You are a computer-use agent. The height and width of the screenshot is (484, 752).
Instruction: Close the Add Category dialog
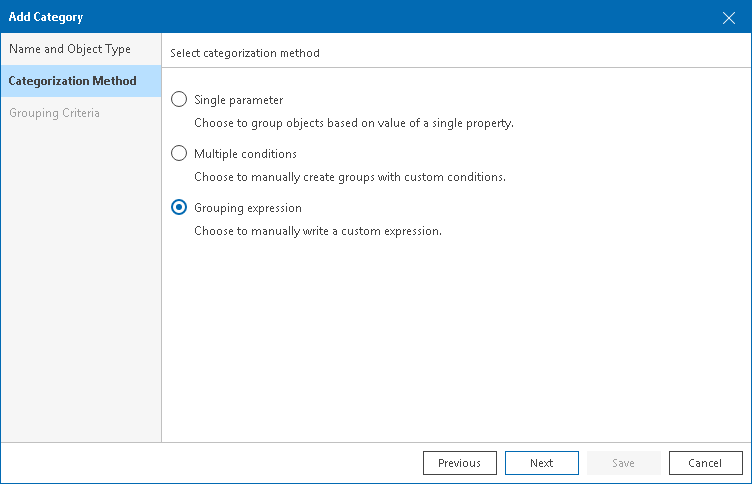(729, 17)
